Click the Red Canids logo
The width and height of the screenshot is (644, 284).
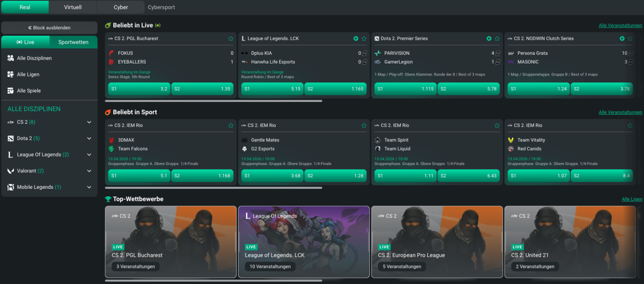pyautogui.click(x=511, y=149)
